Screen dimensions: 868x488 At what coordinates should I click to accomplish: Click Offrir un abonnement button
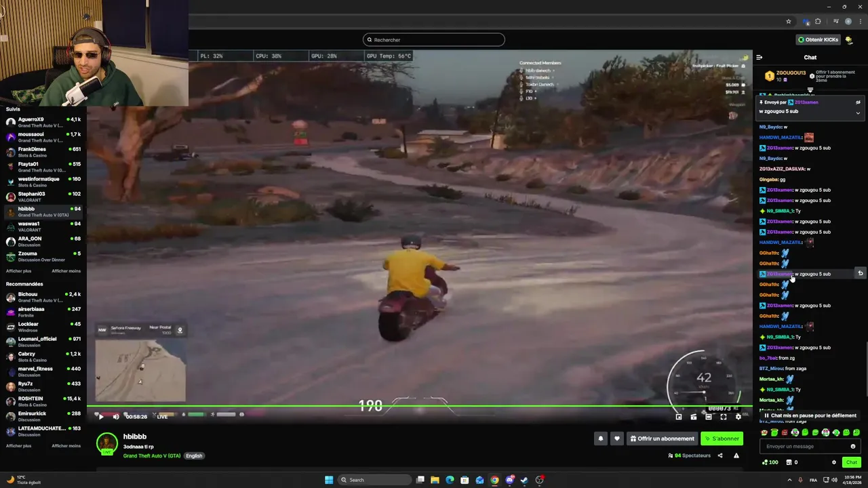(x=663, y=439)
